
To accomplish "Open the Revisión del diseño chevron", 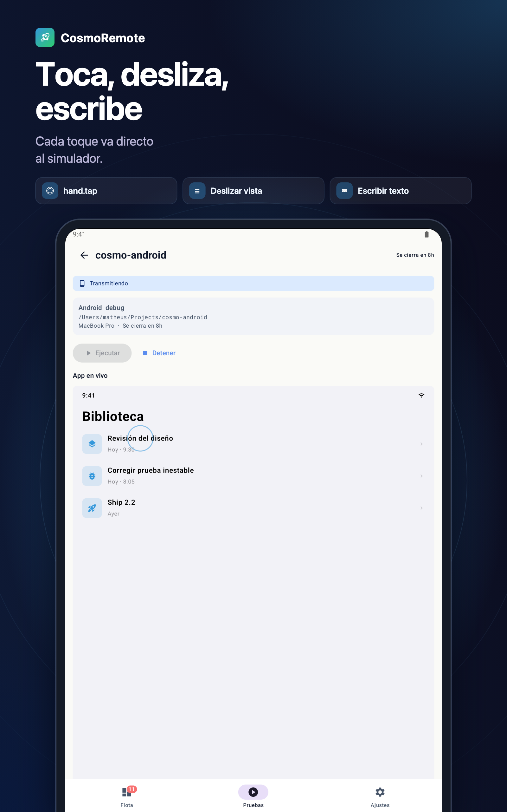I will point(421,444).
